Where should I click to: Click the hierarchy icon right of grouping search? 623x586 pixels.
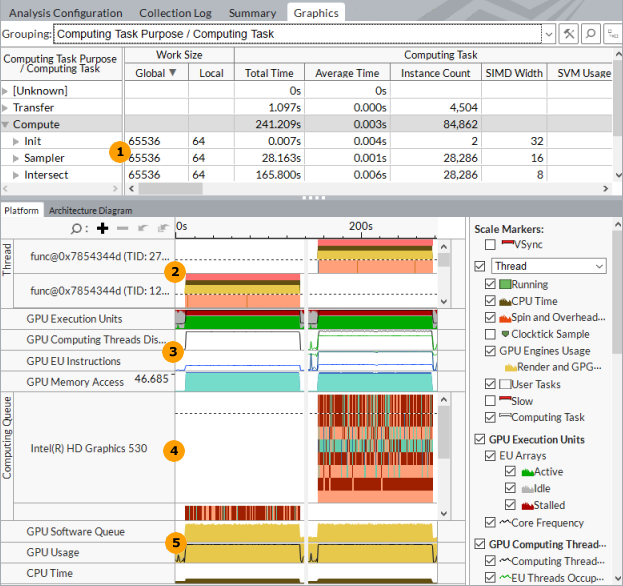612,34
